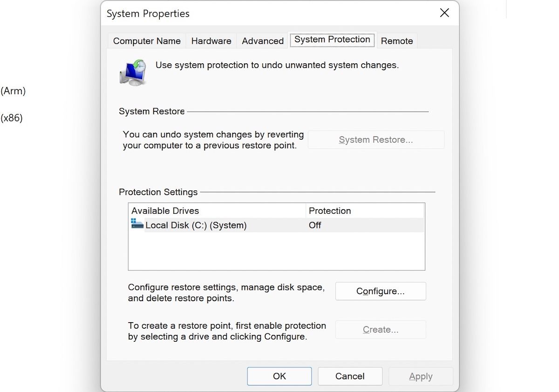Viewport: 559px width, 392px height.
Task: Click the Protection column header
Action: click(x=330, y=210)
